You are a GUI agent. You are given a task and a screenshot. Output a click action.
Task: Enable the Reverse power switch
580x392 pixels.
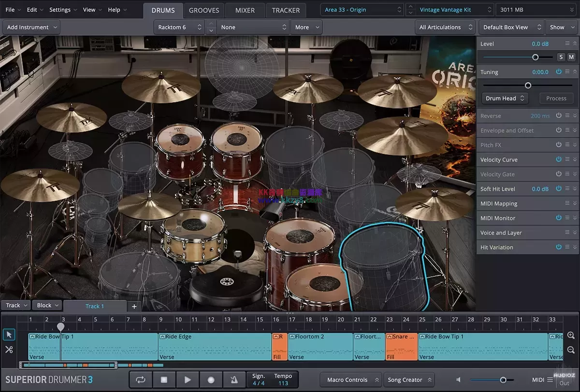(559, 115)
